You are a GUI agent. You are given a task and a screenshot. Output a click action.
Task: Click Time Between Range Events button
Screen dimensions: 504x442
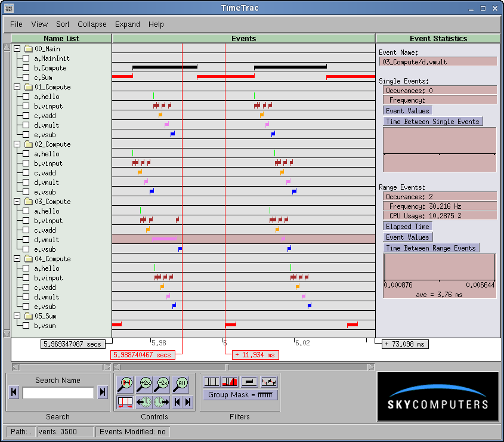[x=431, y=248]
